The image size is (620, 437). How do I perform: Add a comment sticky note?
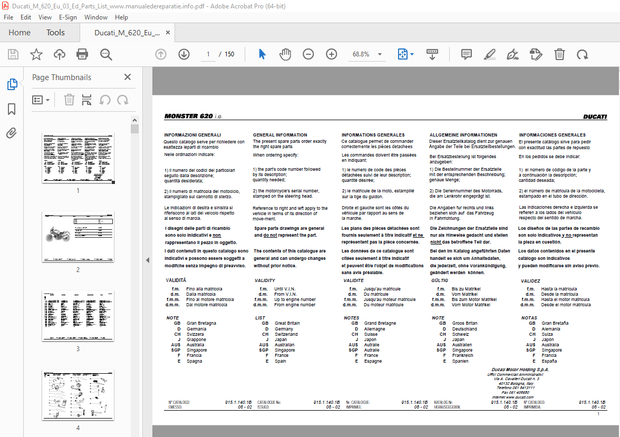467,54
